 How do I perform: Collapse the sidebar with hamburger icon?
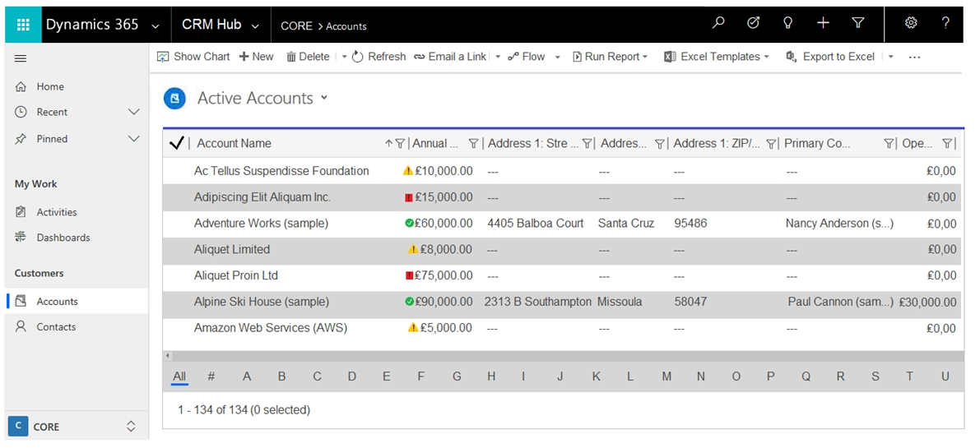tap(21, 58)
